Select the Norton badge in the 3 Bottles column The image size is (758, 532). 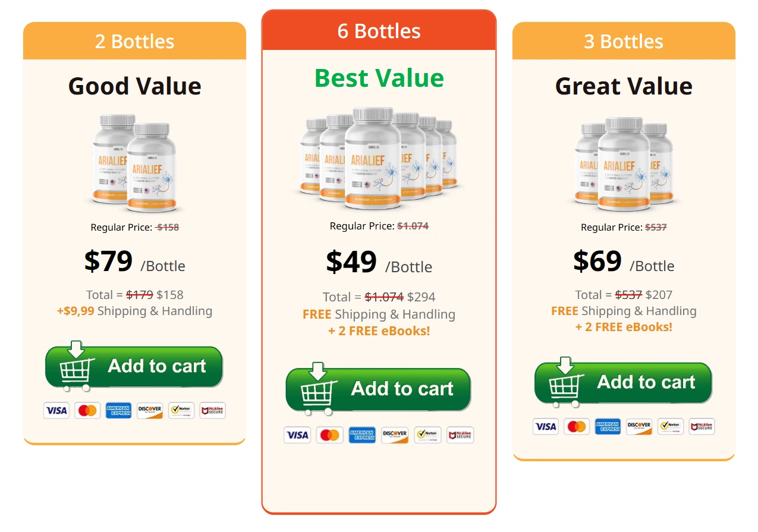pos(670,426)
